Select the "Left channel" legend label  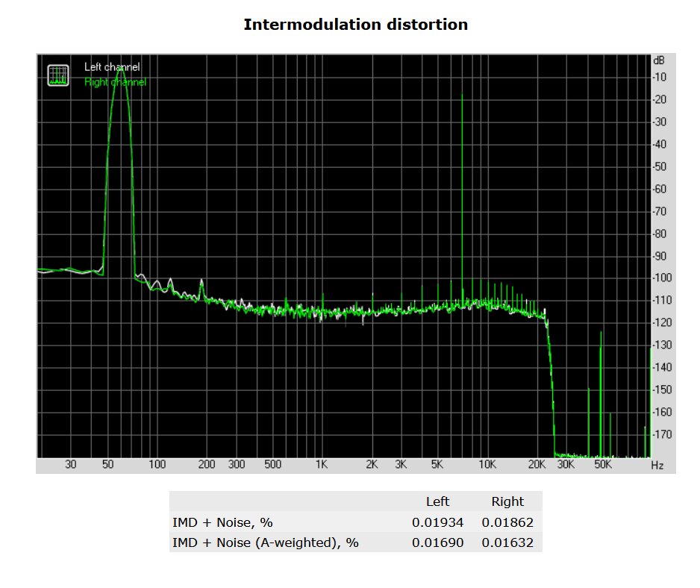tap(112, 67)
